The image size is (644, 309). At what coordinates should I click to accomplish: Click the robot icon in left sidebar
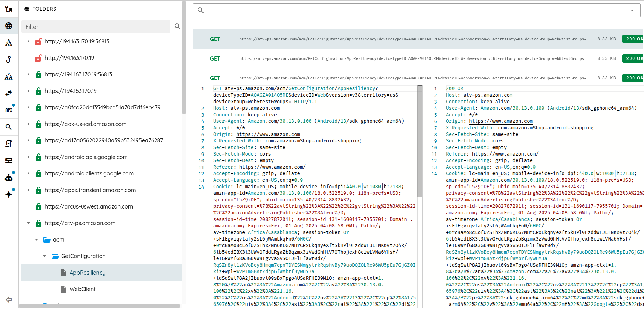[x=9, y=178]
